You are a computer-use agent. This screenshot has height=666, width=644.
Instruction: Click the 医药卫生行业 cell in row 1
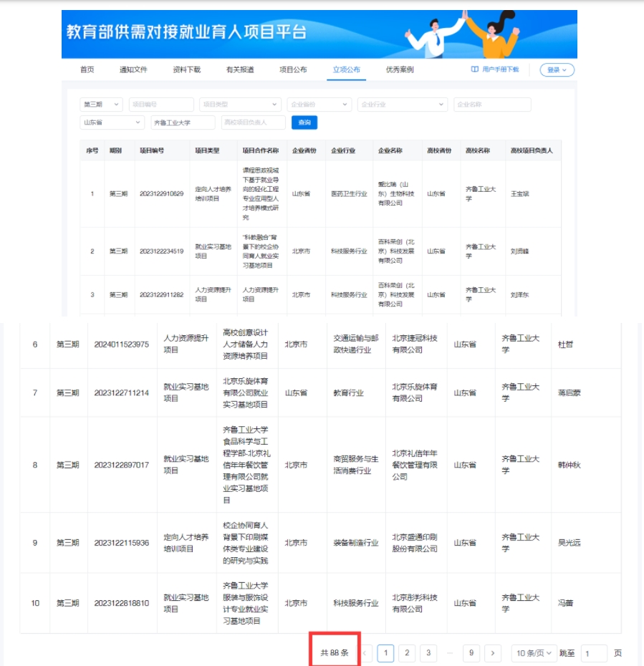tap(349, 193)
